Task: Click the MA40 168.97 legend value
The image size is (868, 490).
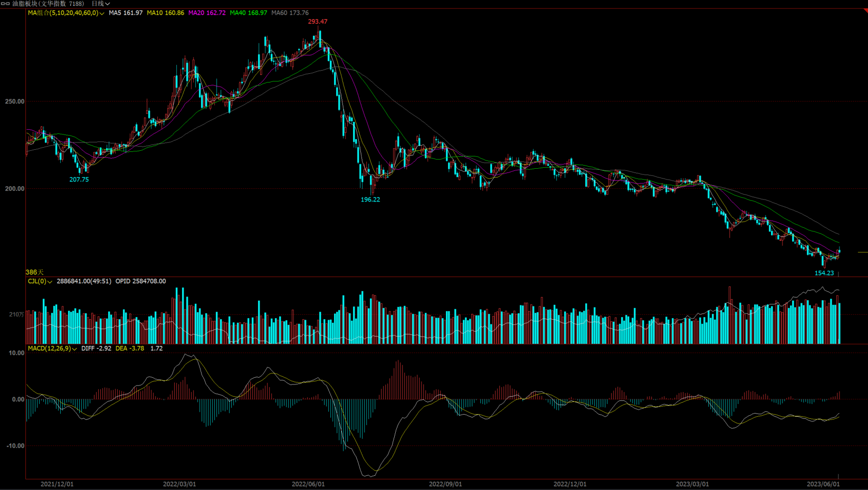Action: 249,13
